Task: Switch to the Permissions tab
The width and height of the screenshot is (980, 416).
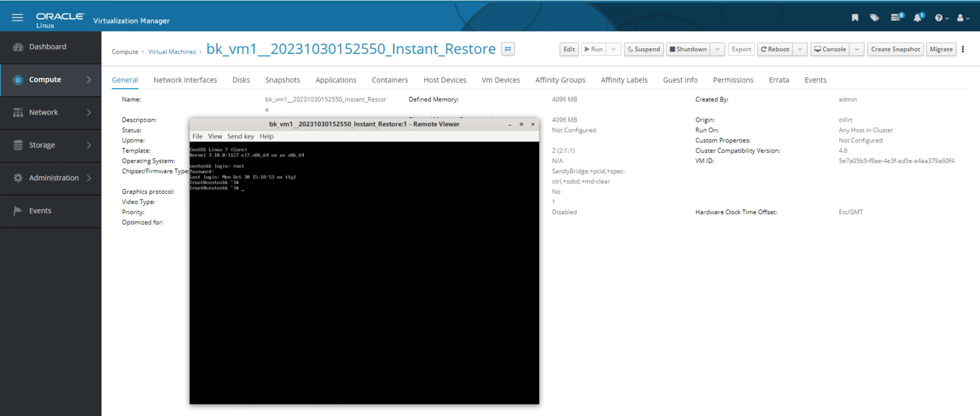Action: pyautogui.click(x=733, y=80)
